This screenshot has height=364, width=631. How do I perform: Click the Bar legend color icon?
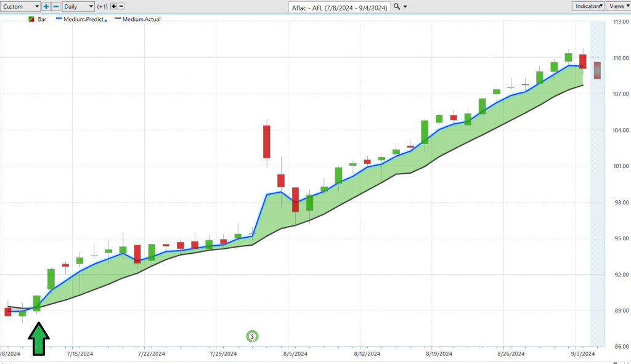pyautogui.click(x=31, y=19)
